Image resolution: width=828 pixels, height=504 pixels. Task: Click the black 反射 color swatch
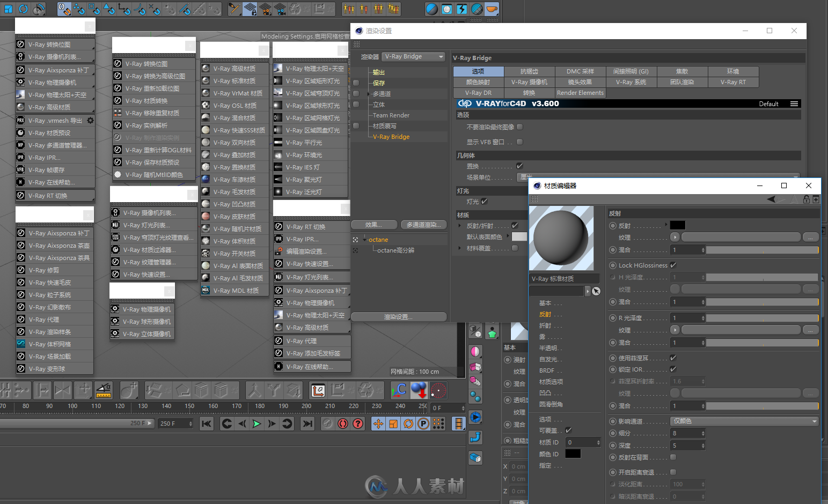click(x=678, y=225)
